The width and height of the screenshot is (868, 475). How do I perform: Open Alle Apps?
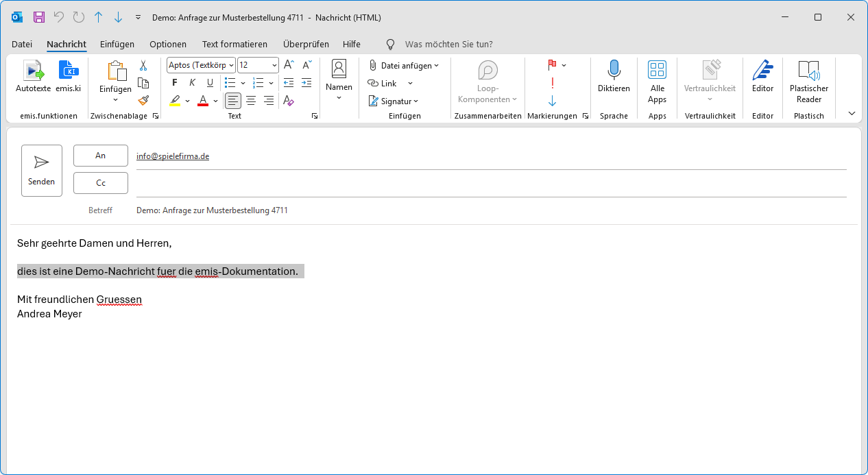coord(657,81)
